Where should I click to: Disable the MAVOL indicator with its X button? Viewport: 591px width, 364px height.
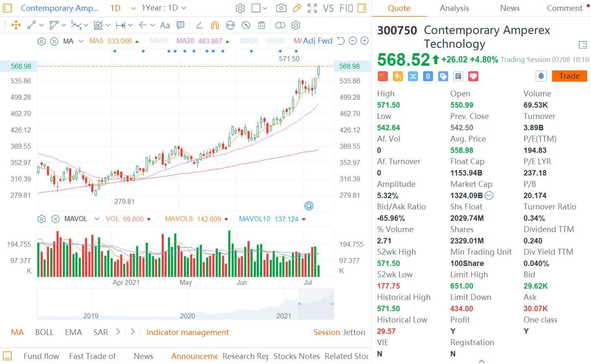pyautogui.click(x=56, y=219)
